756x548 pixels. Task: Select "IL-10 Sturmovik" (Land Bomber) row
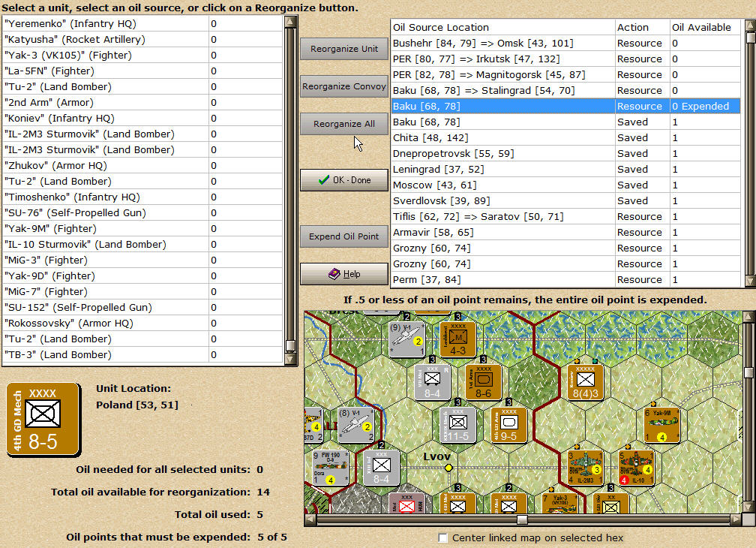pos(142,245)
